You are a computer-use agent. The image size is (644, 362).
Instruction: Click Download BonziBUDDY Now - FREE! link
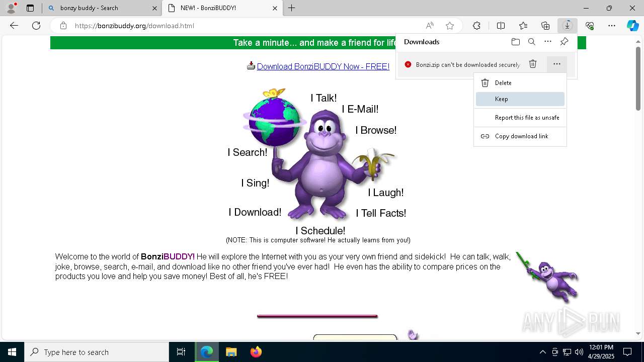323,66
